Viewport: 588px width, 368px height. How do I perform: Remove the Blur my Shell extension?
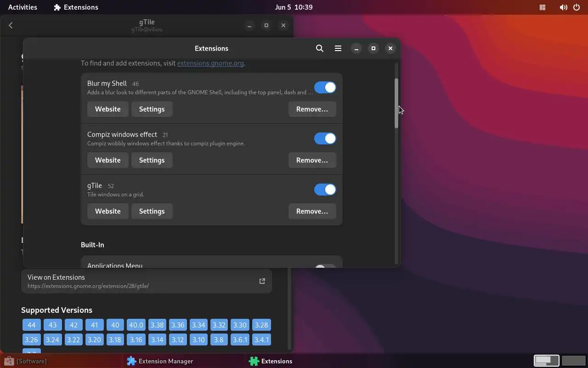(312, 109)
